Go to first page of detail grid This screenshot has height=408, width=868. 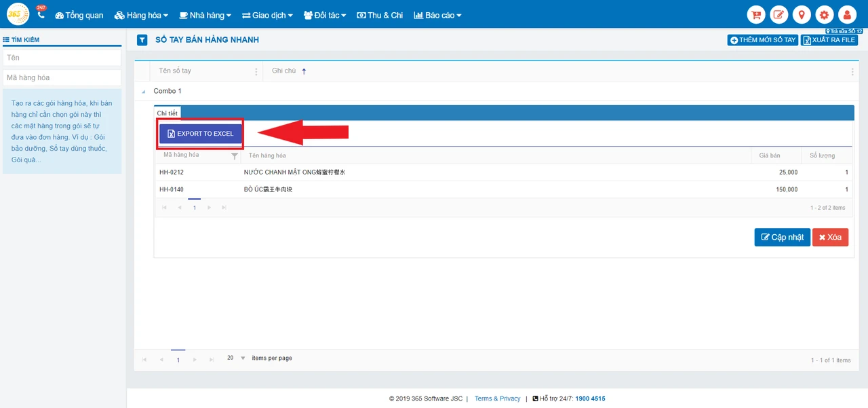tap(164, 208)
